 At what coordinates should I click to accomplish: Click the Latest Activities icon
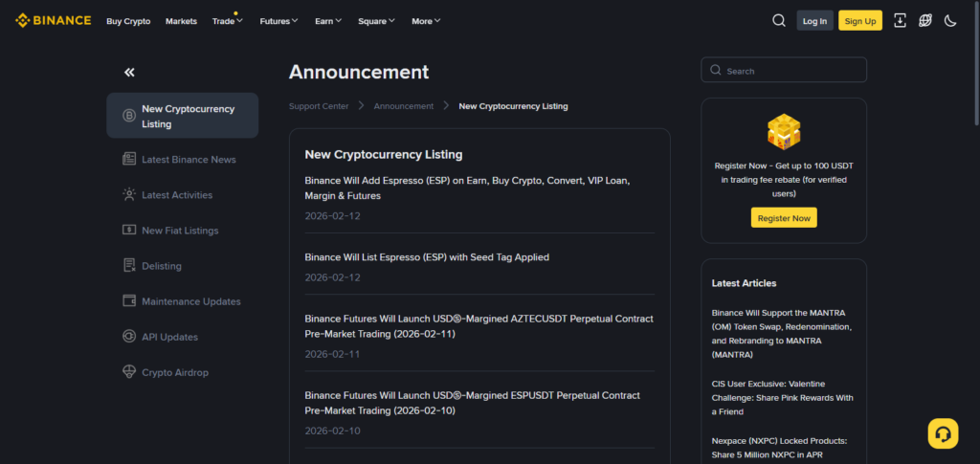click(x=129, y=195)
